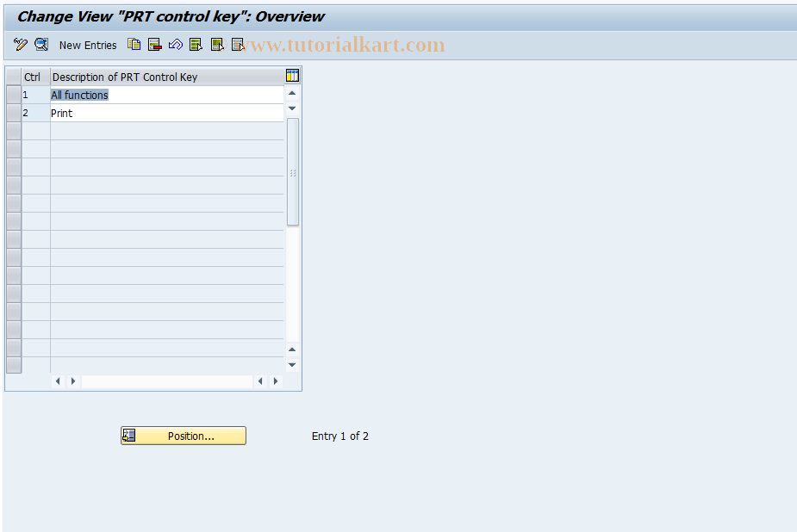Click Description of PRT Control Key header
Image resolution: width=797 pixels, height=532 pixels.
coord(167,77)
